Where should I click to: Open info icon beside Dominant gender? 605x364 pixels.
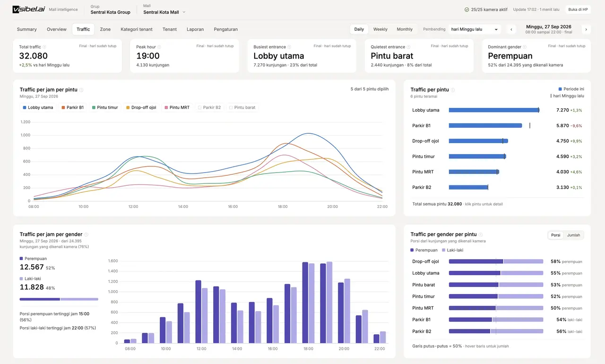click(x=525, y=47)
